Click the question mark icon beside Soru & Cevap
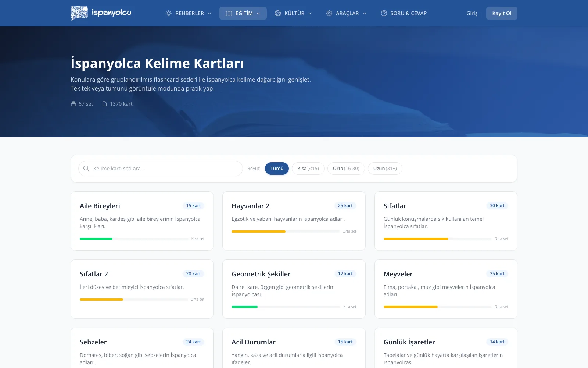The width and height of the screenshot is (588, 368). (x=384, y=13)
